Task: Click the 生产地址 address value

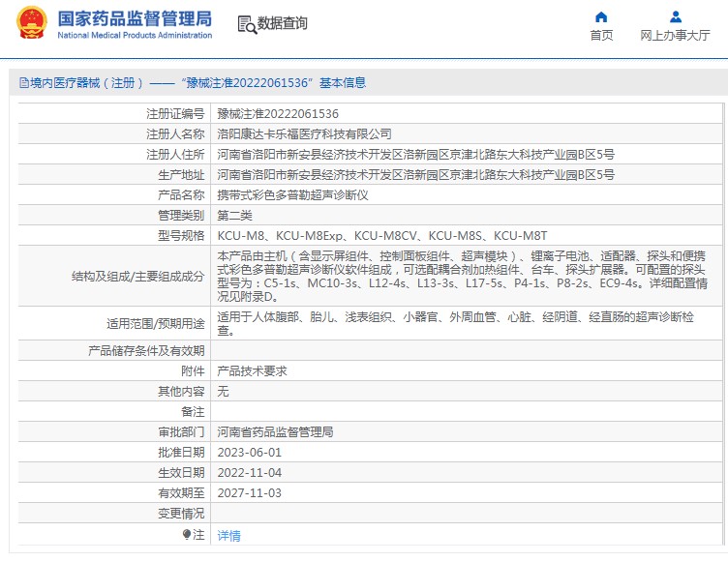Action: coord(416,175)
